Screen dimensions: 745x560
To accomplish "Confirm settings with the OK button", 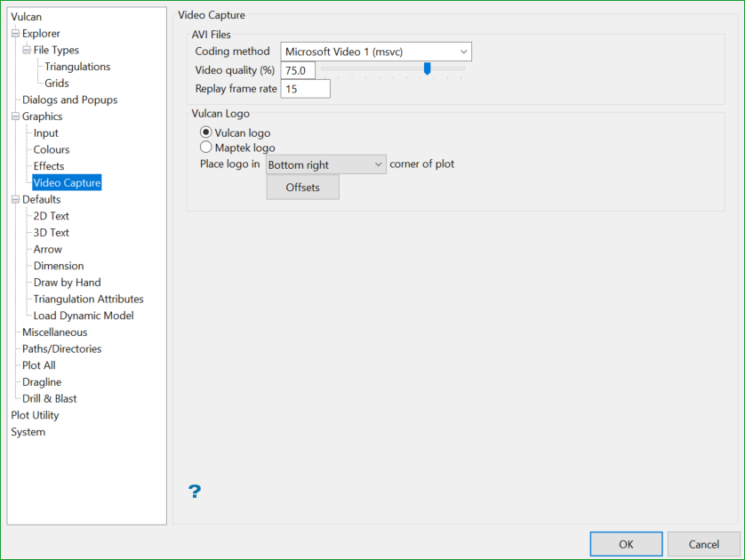I will coord(626,544).
